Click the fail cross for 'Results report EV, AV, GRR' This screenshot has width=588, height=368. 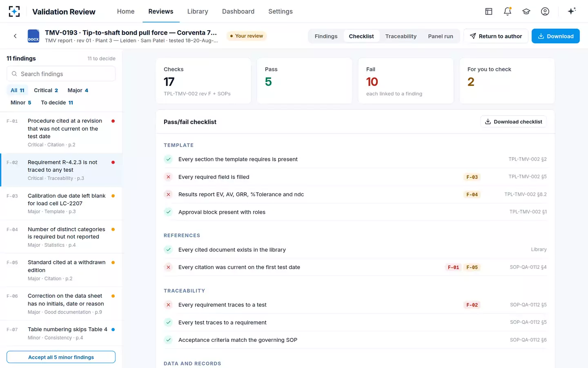tap(168, 195)
